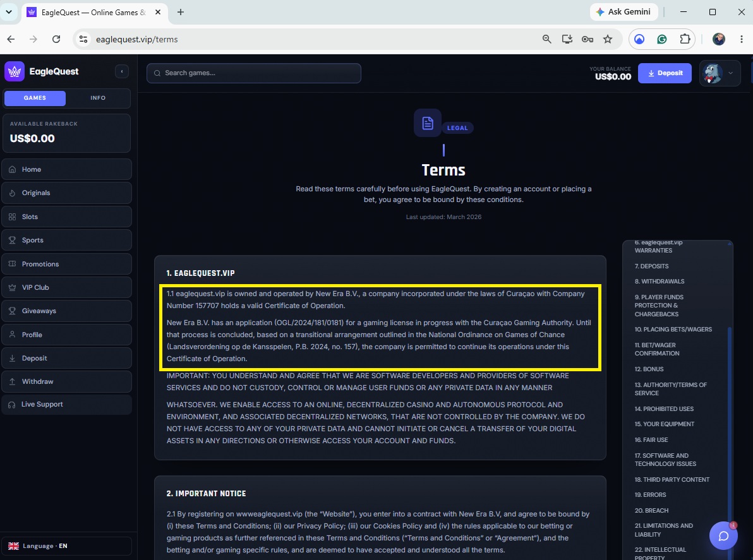
Task: Click the Originals flame icon
Action: click(13, 193)
